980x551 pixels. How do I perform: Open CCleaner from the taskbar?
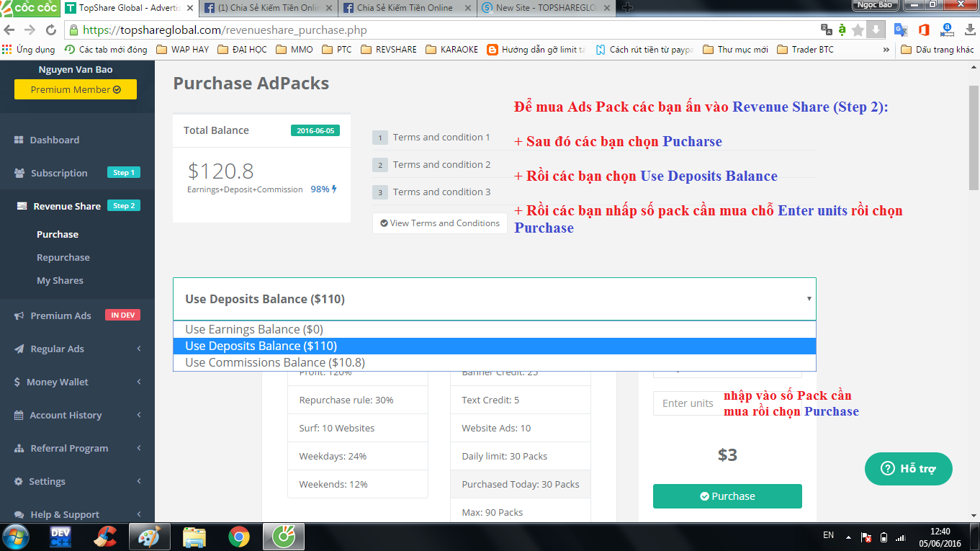[x=107, y=537]
